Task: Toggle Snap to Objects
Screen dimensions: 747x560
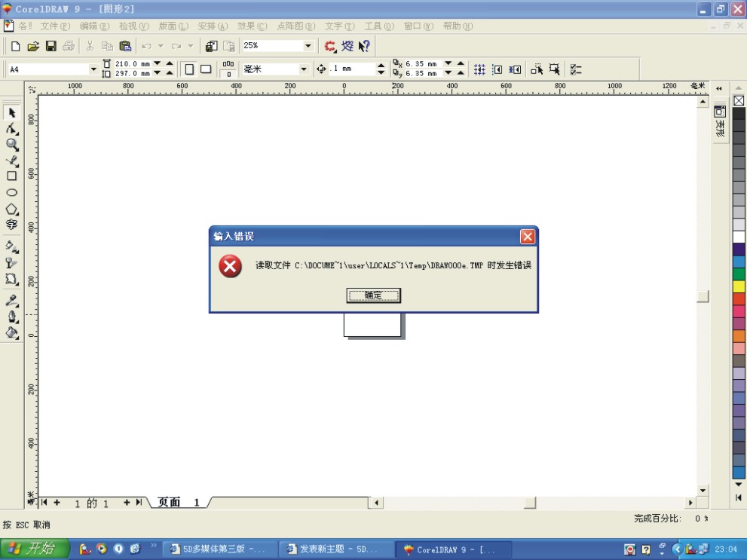Action: point(515,69)
